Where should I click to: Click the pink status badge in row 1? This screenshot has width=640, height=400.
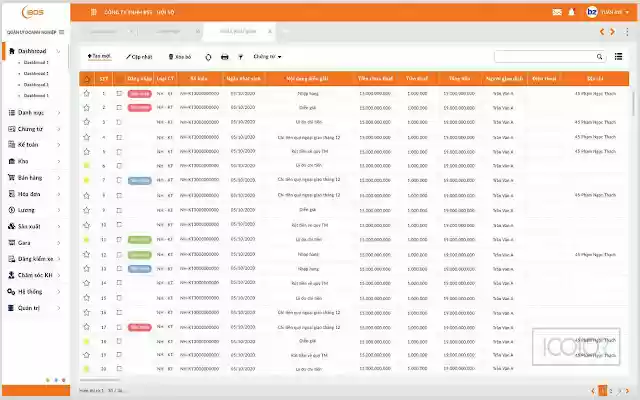[x=140, y=94]
